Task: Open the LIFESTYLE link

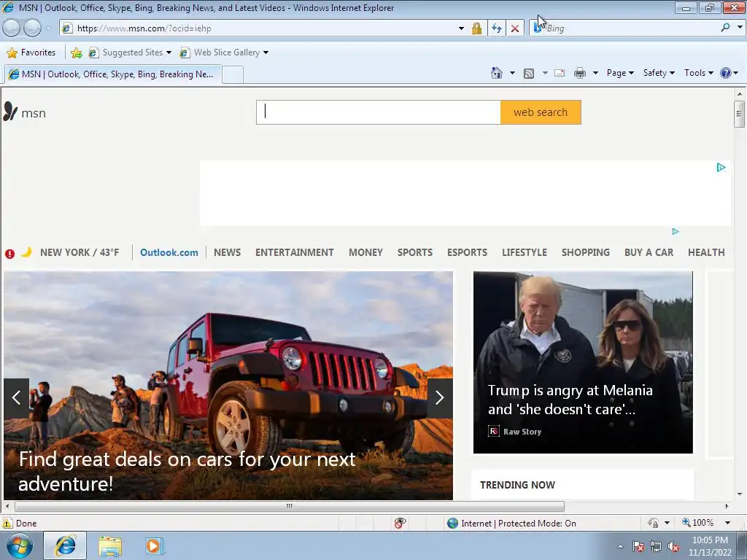Action: (525, 252)
